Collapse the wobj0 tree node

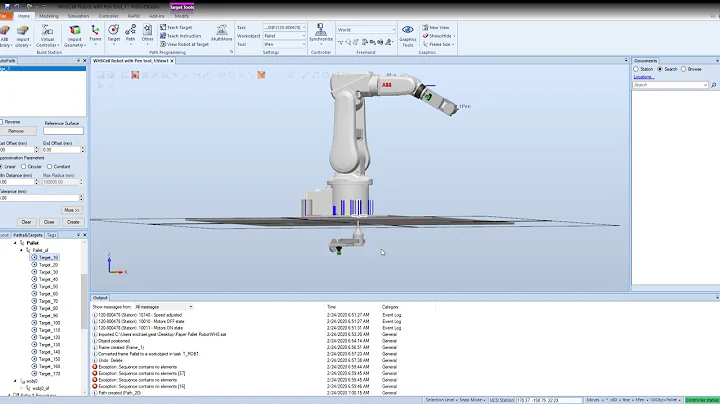click(x=15, y=381)
